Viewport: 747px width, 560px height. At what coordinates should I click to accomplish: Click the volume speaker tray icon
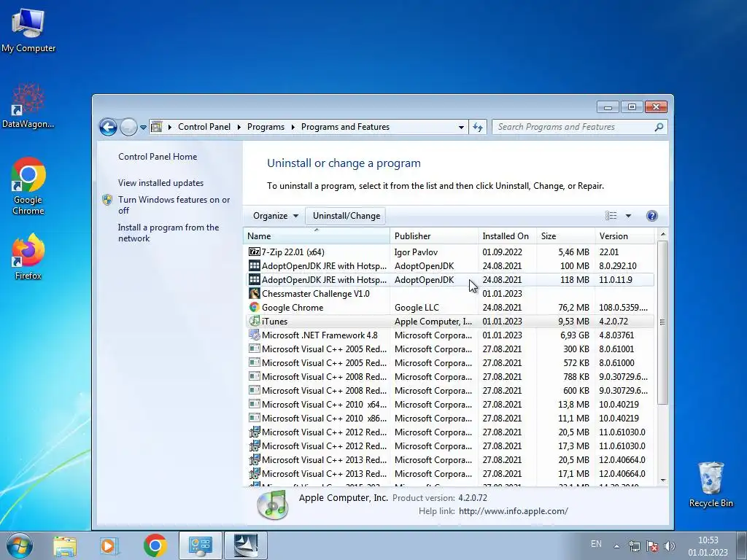click(670, 545)
